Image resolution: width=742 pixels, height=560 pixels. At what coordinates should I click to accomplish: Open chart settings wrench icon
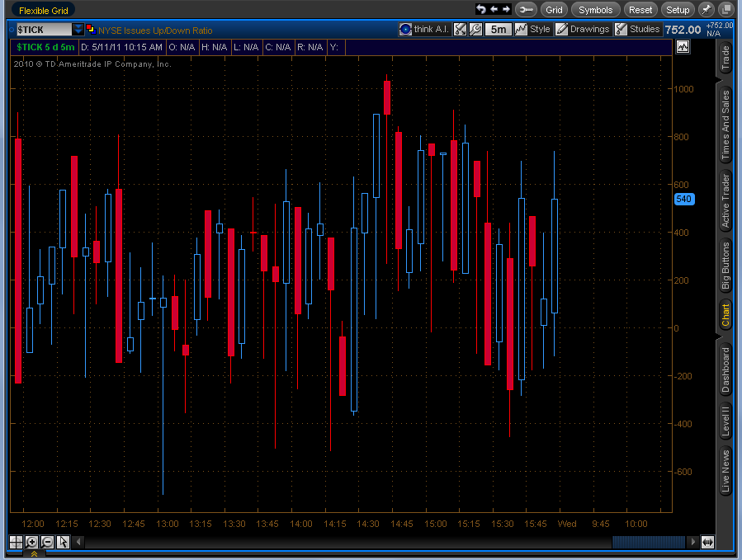point(475,30)
